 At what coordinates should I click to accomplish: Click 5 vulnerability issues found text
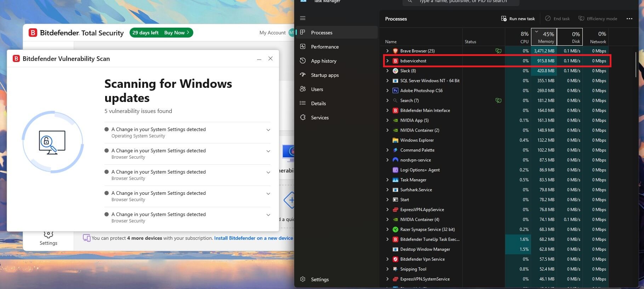[x=138, y=111]
